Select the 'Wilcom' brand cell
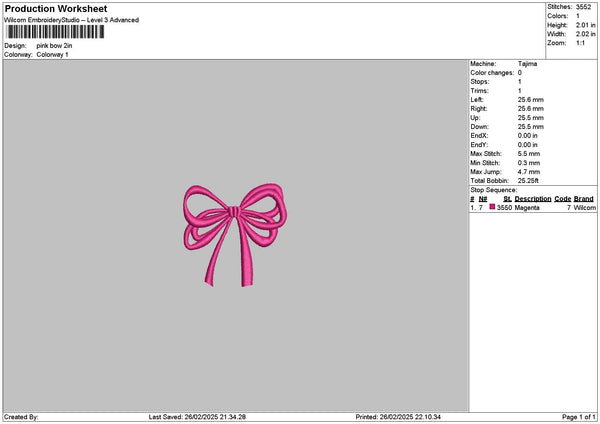 click(x=585, y=208)
